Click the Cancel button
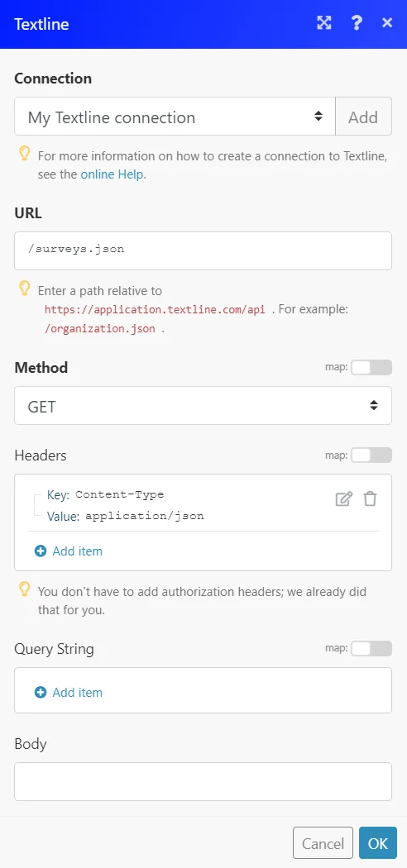This screenshot has width=407, height=868. click(323, 843)
